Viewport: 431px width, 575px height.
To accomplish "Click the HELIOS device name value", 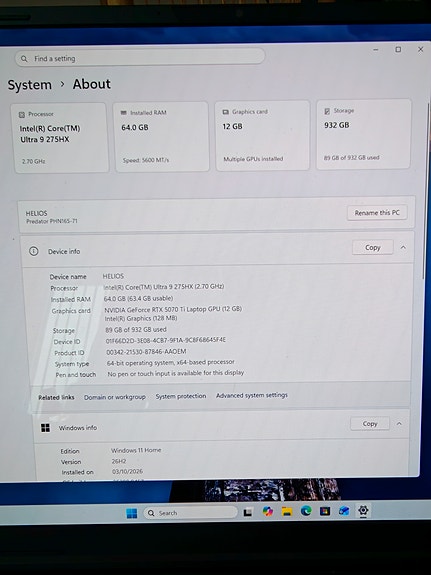I will tap(113, 276).
